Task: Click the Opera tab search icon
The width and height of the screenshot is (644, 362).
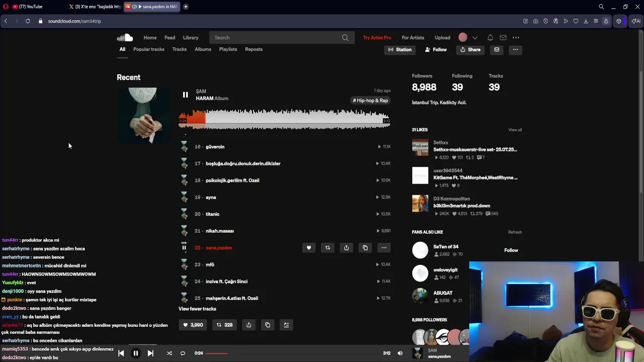Action: (x=601, y=7)
